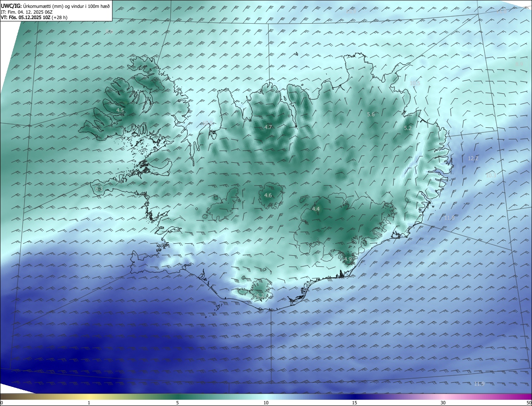Click the 6.3 value on the western peninsula
The height and width of the screenshot is (406, 532).
click(x=99, y=189)
